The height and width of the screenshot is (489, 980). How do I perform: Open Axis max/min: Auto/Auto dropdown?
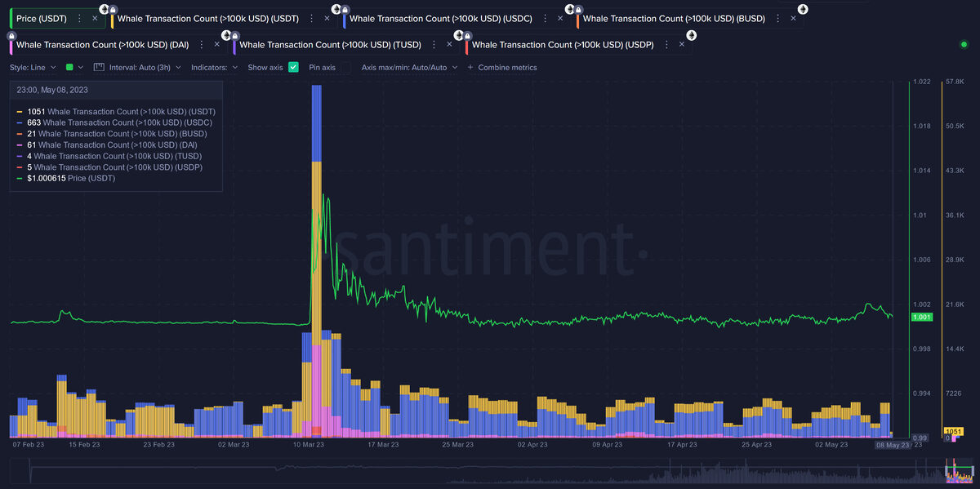409,67
